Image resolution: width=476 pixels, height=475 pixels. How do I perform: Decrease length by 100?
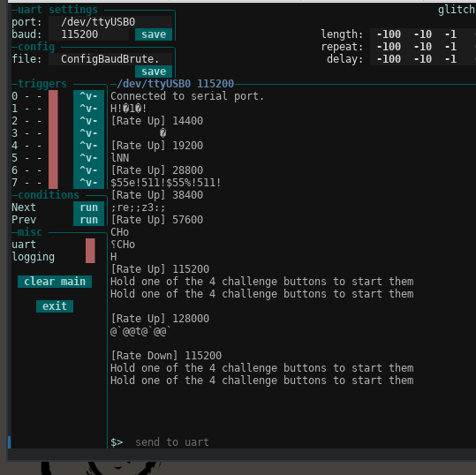pyautogui.click(x=389, y=34)
